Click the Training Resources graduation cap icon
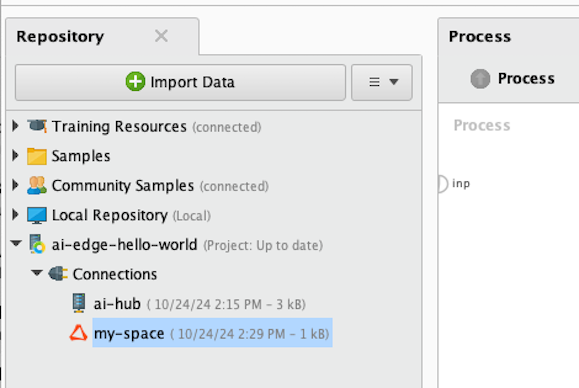The image size is (579, 388). tap(37, 126)
